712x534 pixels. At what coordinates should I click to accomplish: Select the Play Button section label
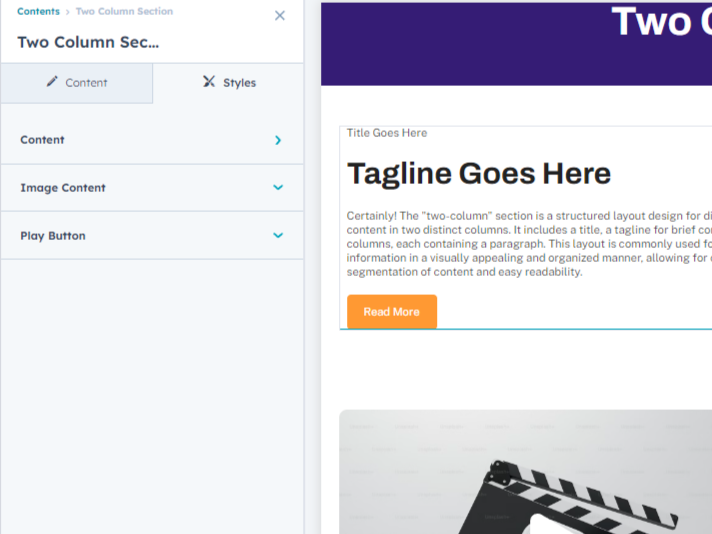(x=52, y=236)
